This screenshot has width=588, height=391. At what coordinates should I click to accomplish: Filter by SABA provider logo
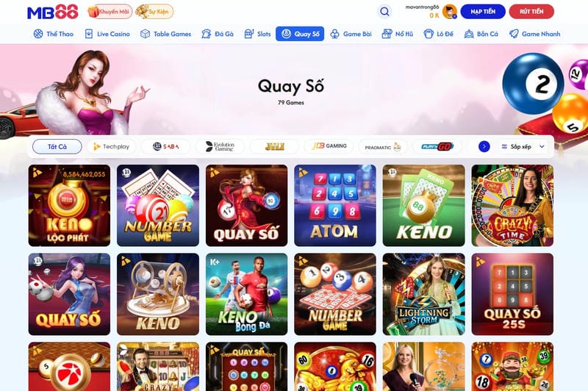pos(166,146)
